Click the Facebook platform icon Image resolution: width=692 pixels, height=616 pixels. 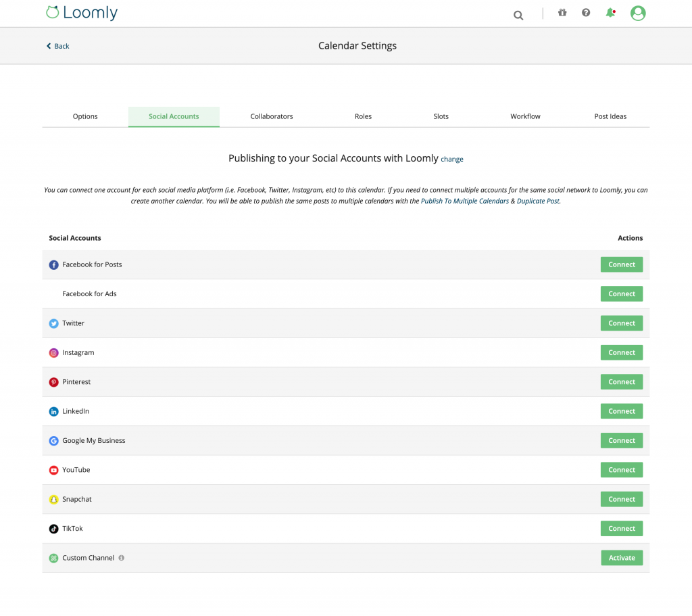[53, 264]
